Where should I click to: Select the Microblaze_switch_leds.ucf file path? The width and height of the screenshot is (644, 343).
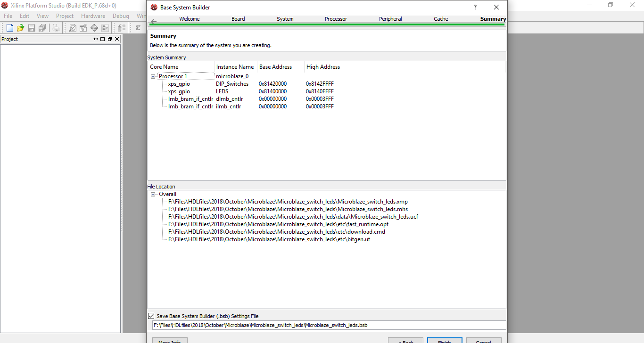coord(293,217)
